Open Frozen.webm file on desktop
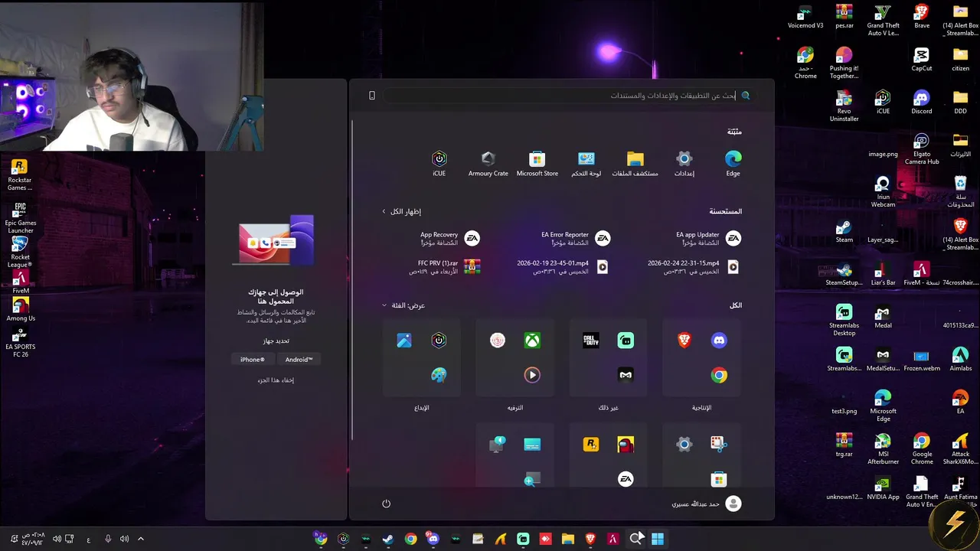Image resolution: width=980 pixels, height=551 pixels. click(922, 360)
